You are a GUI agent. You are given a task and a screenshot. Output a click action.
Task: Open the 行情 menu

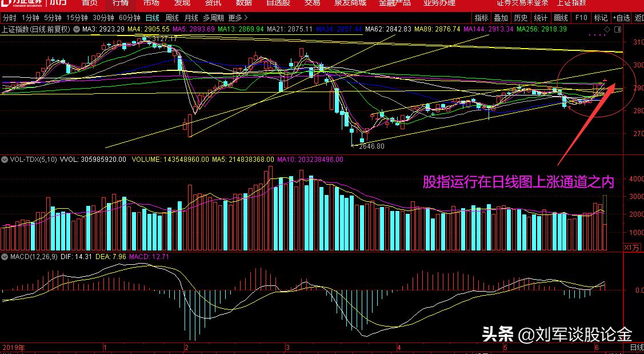[x=121, y=3]
